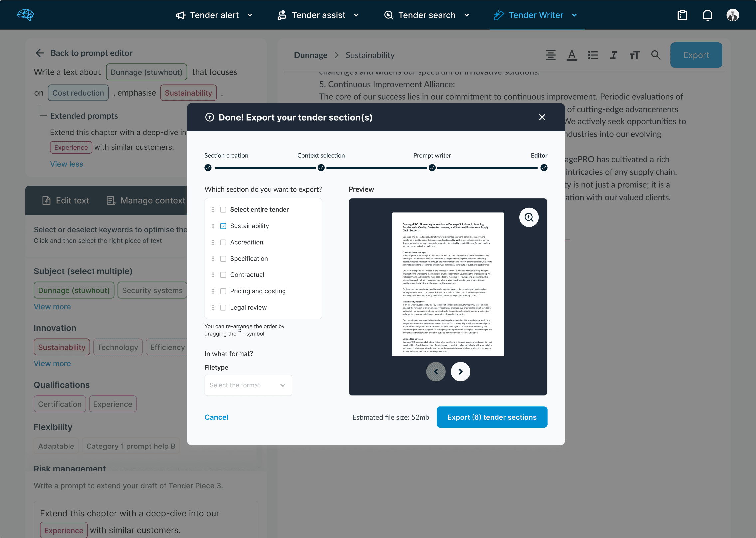Screen dimensions: 756x538
Task: Select the filetype format dropdown
Action: pos(248,384)
